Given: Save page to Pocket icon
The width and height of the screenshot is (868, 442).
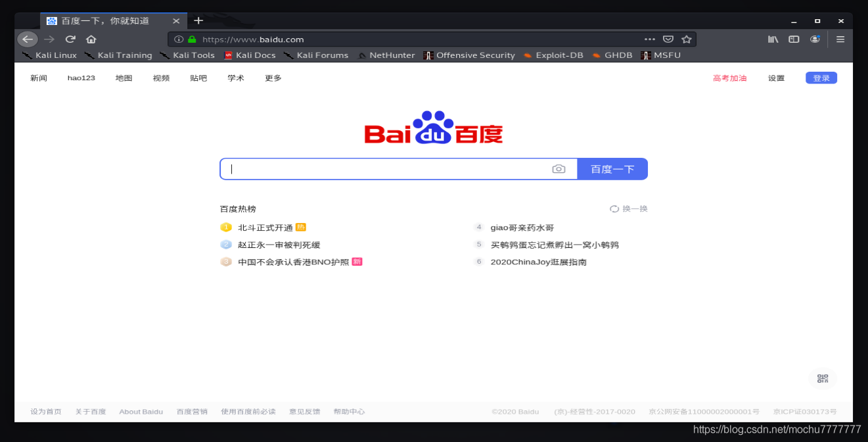Looking at the screenshot, I should click(668, 39).
